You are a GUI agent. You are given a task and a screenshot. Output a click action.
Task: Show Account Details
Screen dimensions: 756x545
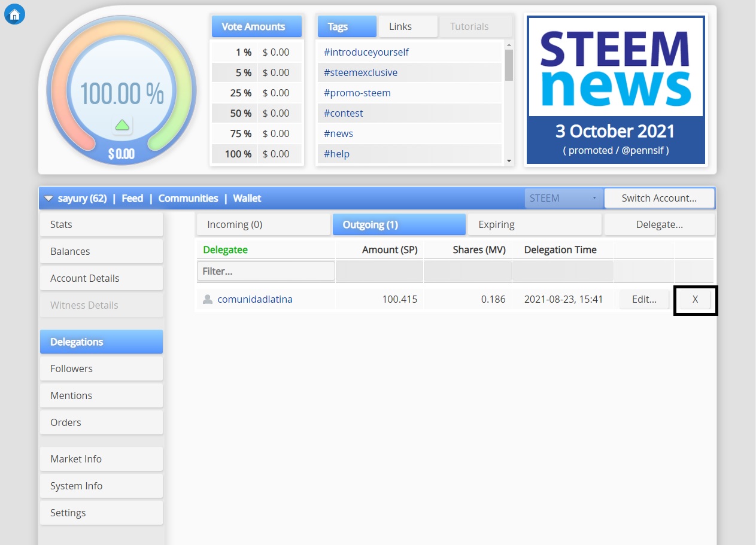101,278
